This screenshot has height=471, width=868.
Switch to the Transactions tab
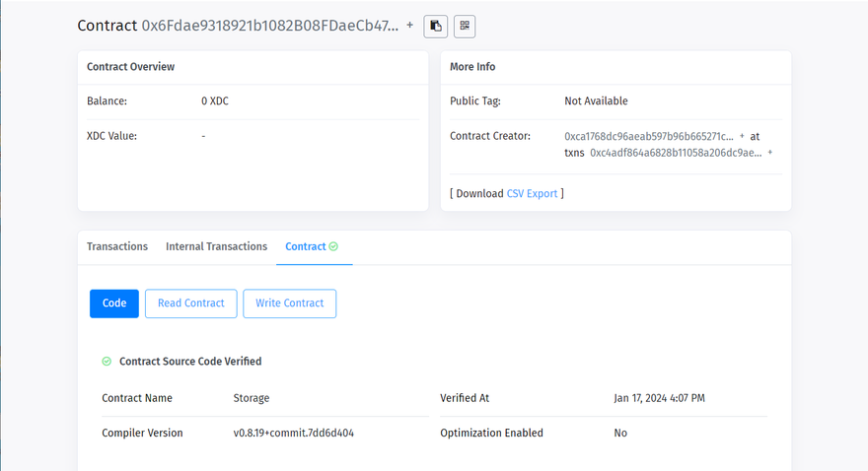pyautogui.click(x=117, y=246)
